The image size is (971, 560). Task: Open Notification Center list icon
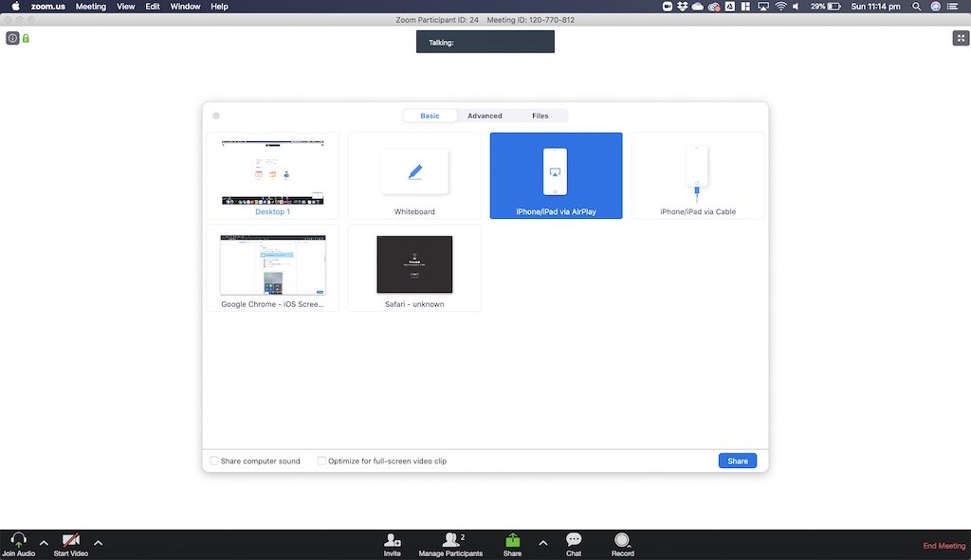tap(952, 7)
